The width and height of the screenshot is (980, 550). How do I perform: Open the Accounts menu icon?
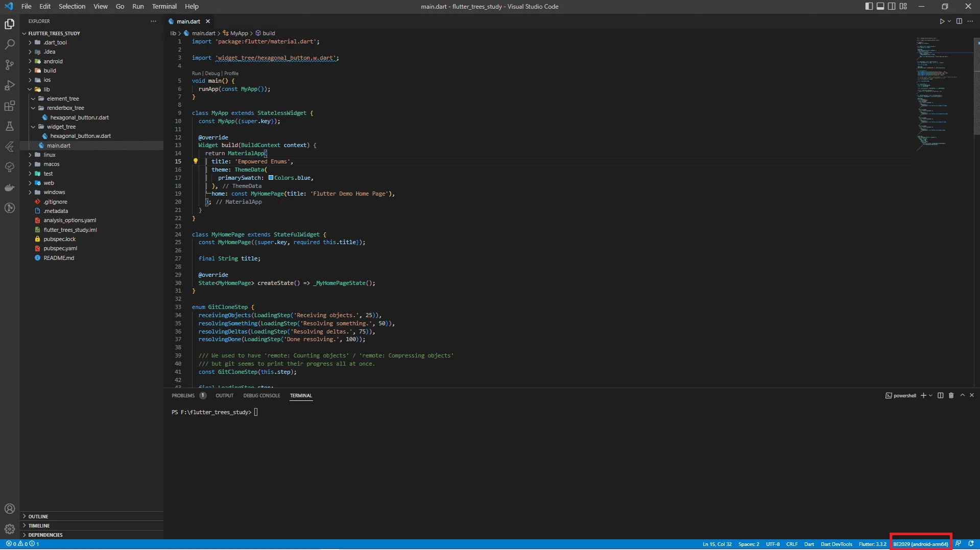pos(10,509)
